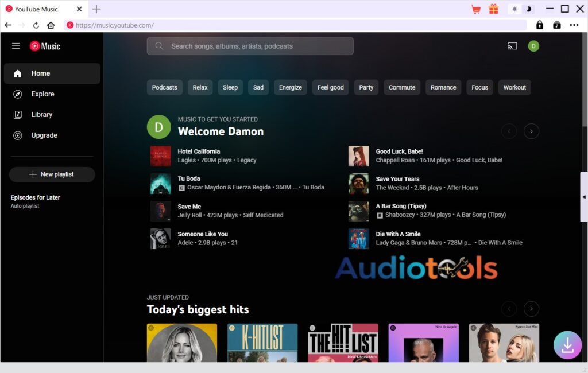
Task: Select the Commute chip
Action: pos(402,87)
